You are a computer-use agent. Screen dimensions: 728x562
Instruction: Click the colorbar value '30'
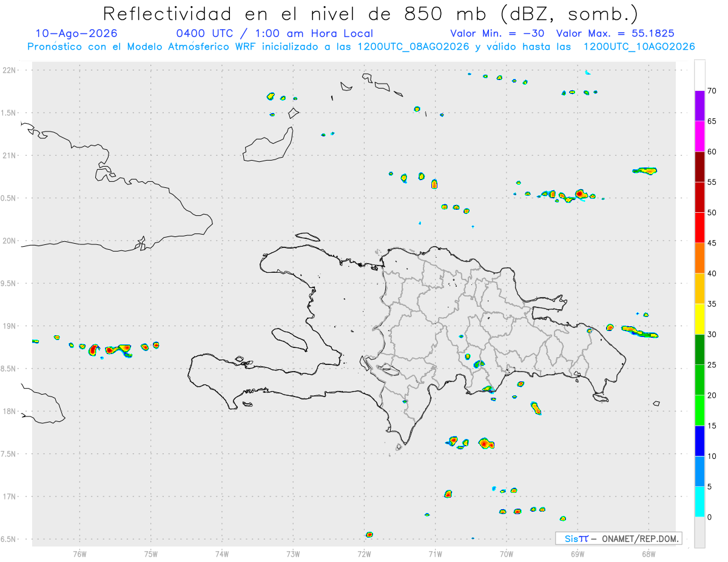(x=712, y=335)
